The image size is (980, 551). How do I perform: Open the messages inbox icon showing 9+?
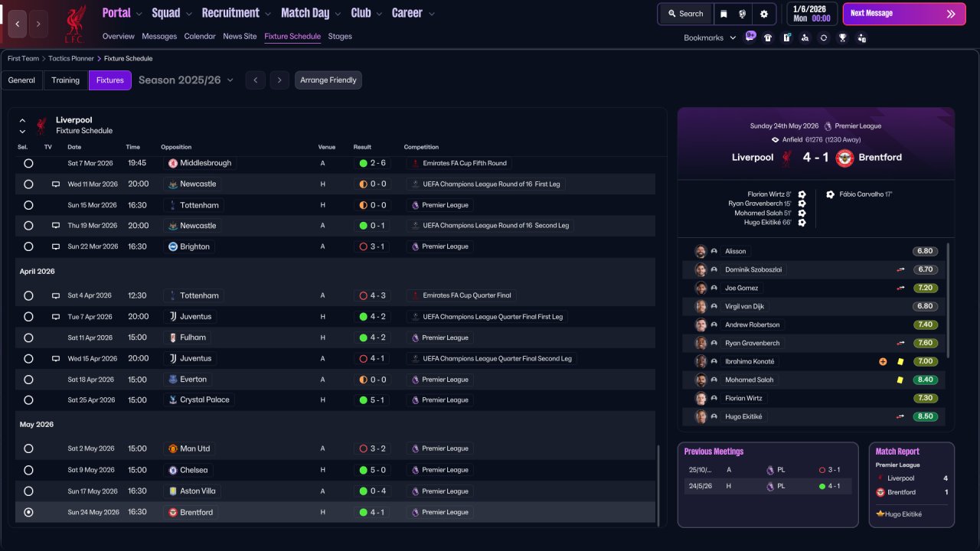750,37
